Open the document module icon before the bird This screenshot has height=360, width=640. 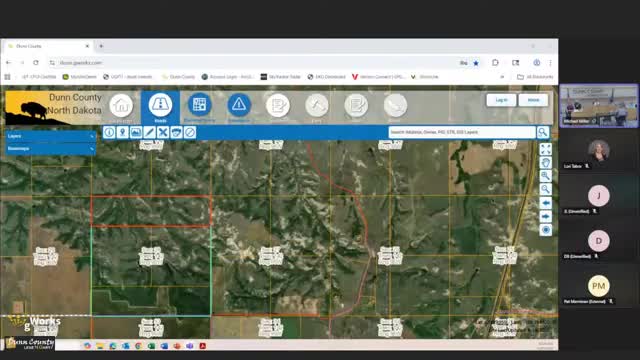coord(356,105)
